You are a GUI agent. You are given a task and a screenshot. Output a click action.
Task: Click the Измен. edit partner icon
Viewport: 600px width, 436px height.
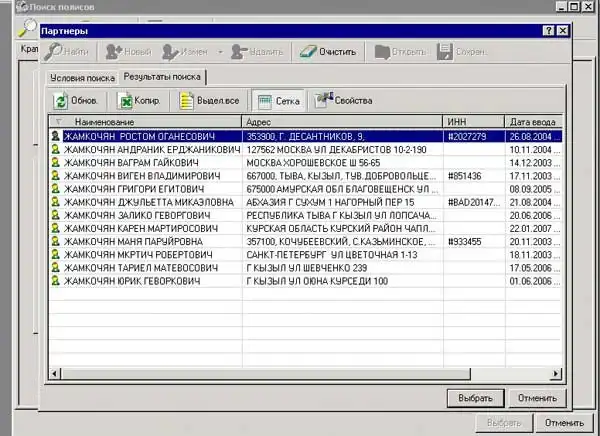(x=172, y=50)
